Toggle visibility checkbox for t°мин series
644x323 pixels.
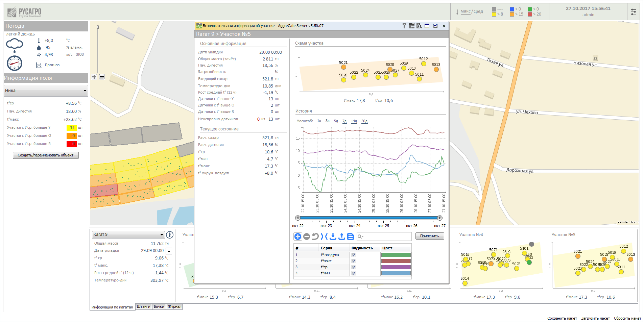tap(354, 273)
